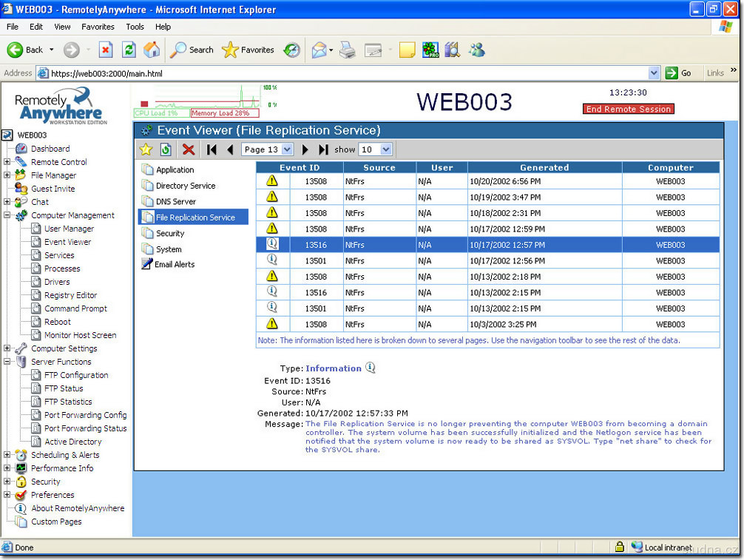Go to the previous events page

pyautogui.click(x=229, y=149)
